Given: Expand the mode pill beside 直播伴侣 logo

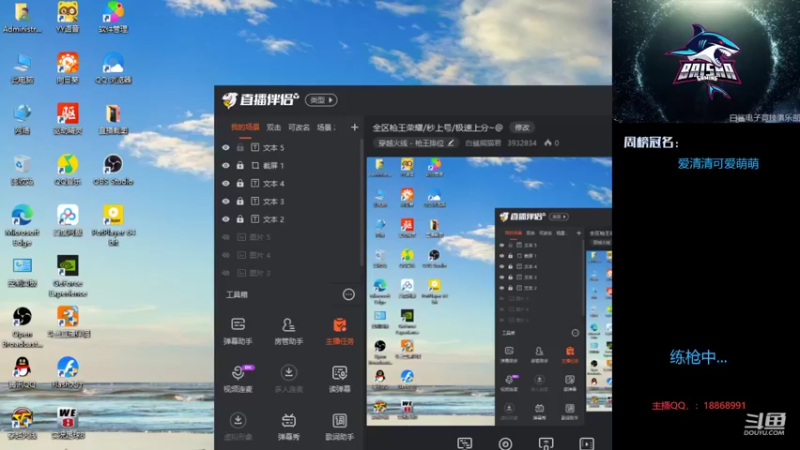Looking at the screenshot, I should [x=321, y=100].
